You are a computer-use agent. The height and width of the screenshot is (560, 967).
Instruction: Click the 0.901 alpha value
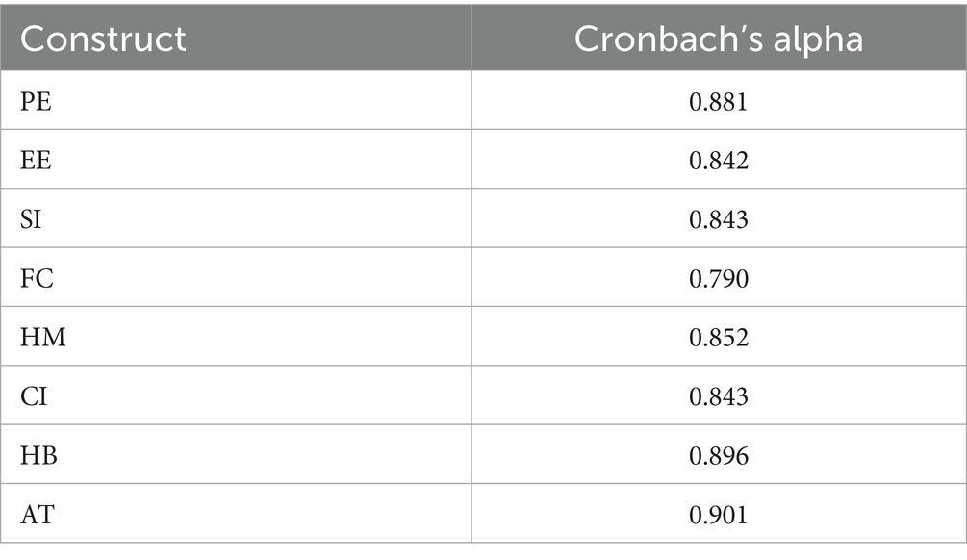coord(718,515)
